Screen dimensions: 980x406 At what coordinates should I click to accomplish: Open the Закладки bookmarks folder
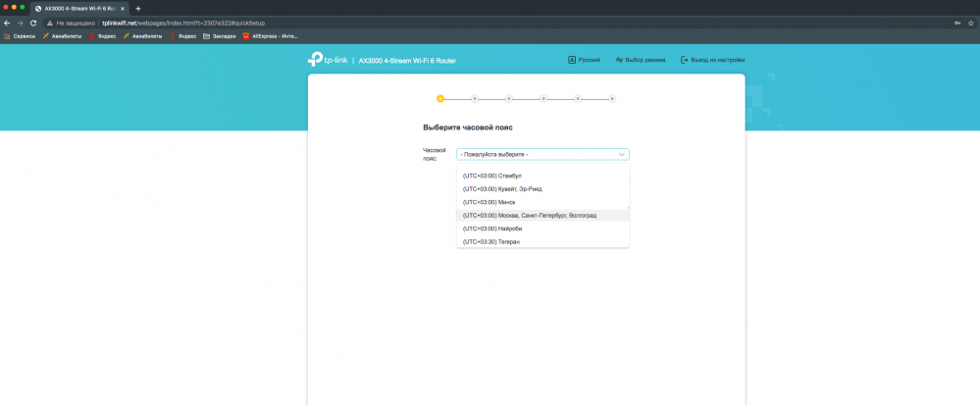point(219,36)
